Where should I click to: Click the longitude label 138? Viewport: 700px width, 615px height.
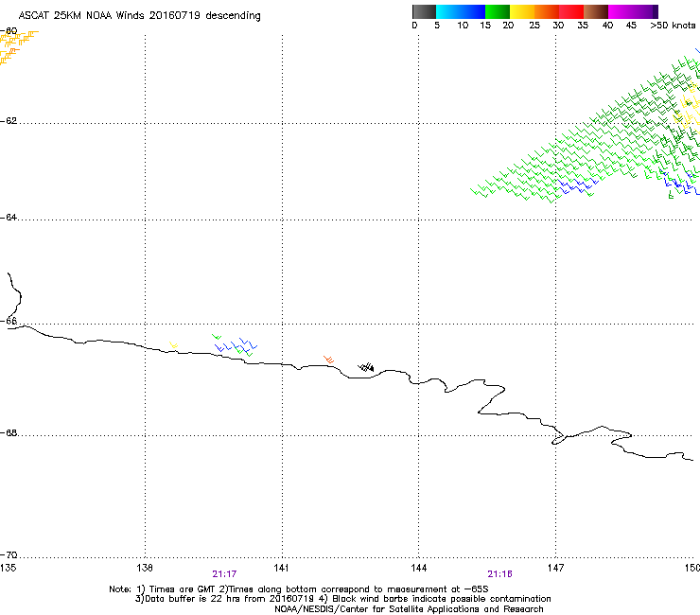(145, 568)
